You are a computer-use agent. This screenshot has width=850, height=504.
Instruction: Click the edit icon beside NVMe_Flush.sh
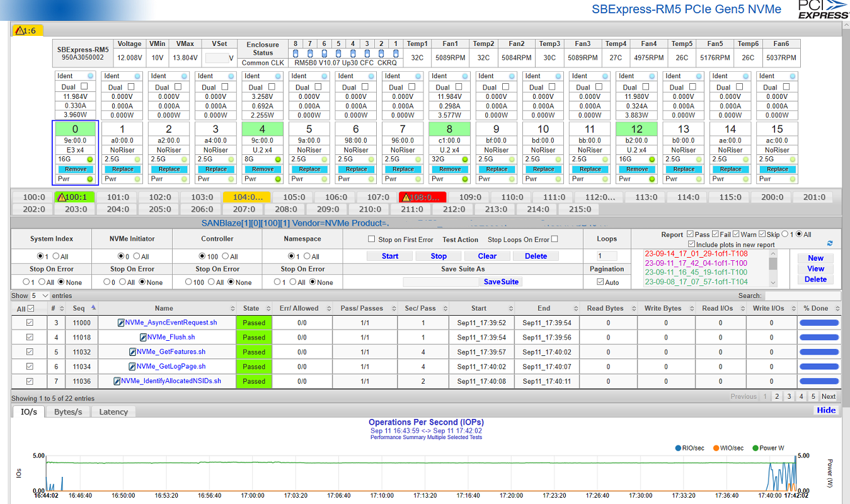click(x=143, y=337)
